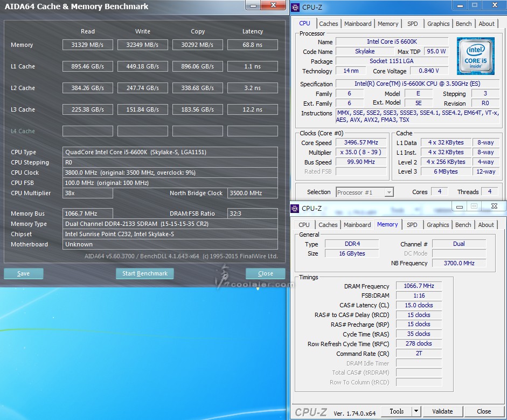The width and height of the screenshot is (507, 420).
Task: Open Graphics tab in top CPU-Z window
Action: [x=439, y=24]
